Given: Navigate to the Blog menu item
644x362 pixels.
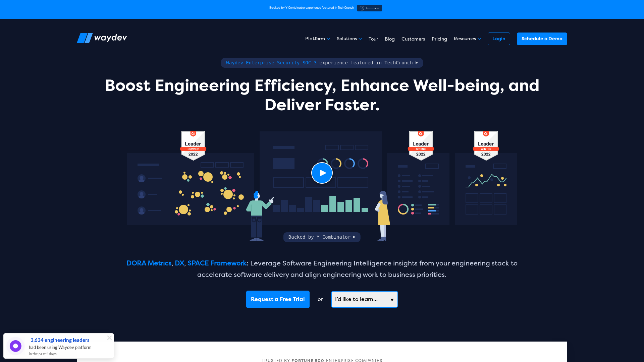Looking at the screenshot, I should point(389,39).
